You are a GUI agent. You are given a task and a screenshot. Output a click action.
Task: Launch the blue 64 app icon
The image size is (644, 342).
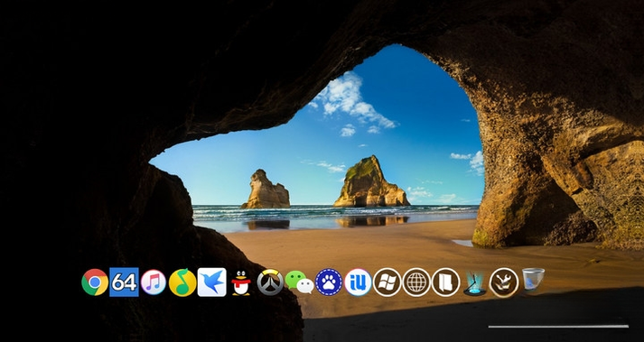click(124, 282)
